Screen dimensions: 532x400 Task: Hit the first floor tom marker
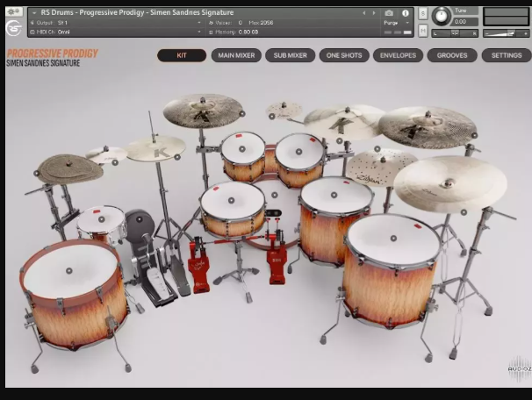click(334, 195)
